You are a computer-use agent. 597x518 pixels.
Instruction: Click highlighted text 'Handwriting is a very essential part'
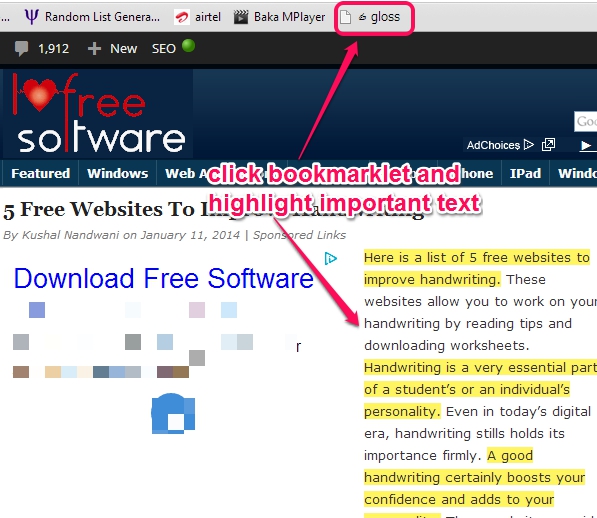tap(480, 368)
